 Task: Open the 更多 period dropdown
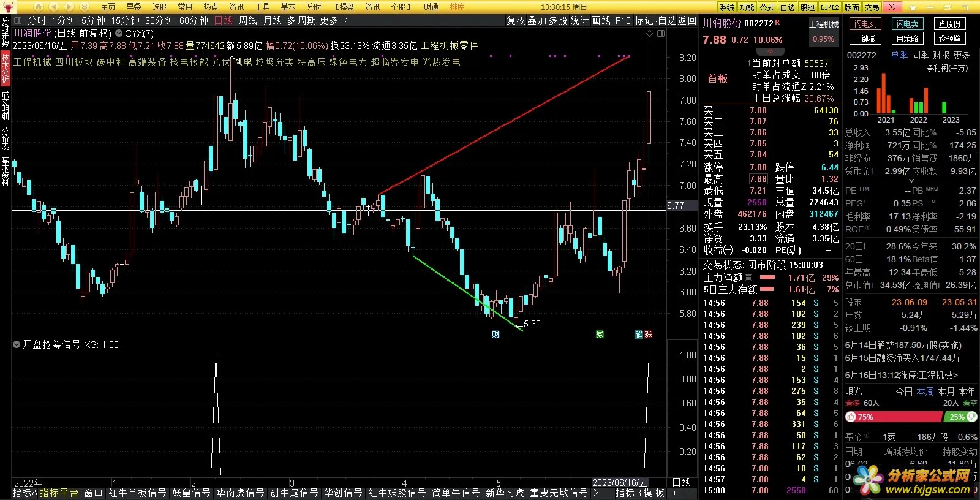click(x=329, y=20)
